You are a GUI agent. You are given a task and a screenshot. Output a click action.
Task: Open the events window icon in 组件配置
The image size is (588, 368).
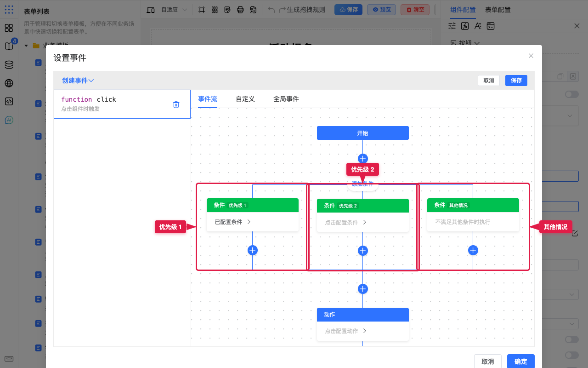point(491,26)
